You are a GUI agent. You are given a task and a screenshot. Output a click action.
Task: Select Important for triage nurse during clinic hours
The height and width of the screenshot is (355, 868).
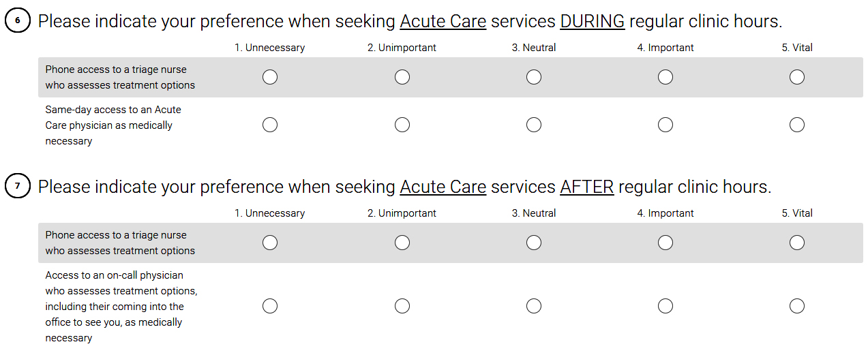[665, 77]
